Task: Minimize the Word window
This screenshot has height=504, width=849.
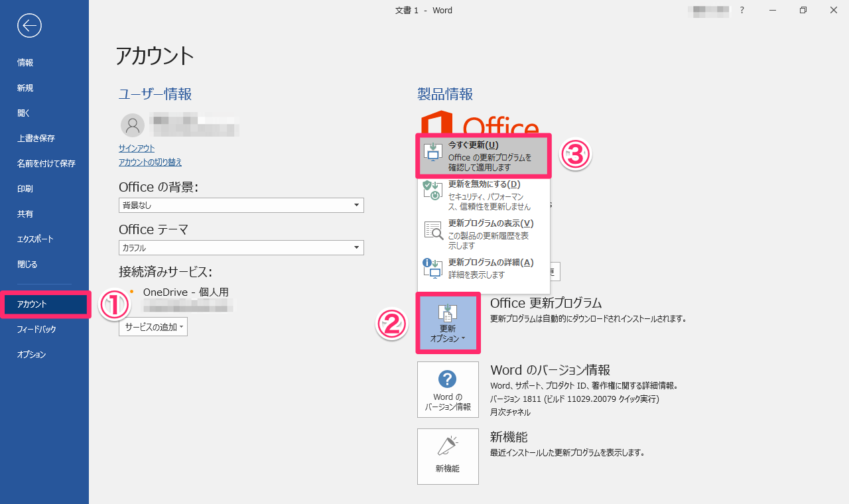Action: [773, 10]
